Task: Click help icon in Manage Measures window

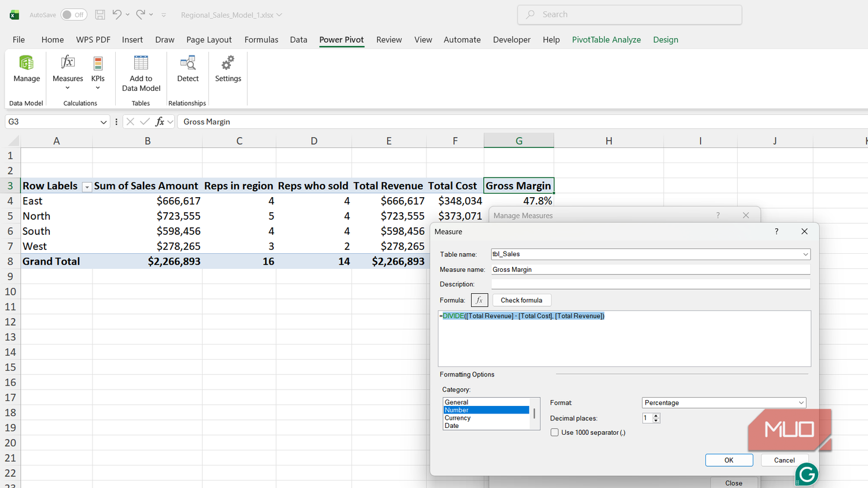Action: (x=718, y=215)
